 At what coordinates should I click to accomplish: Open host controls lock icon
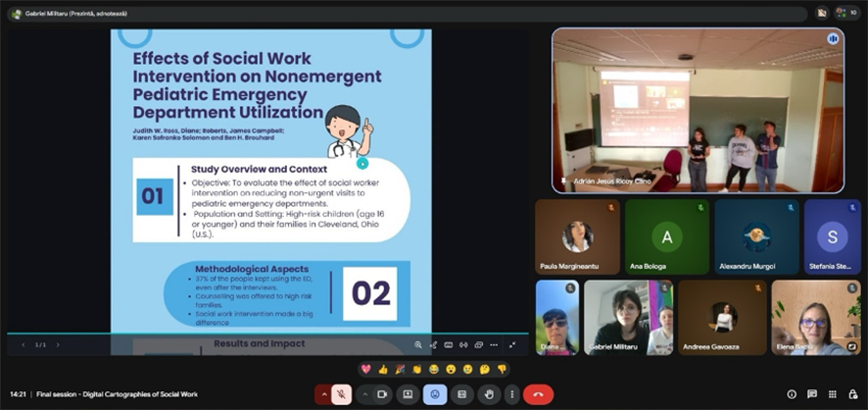point(853,394)
